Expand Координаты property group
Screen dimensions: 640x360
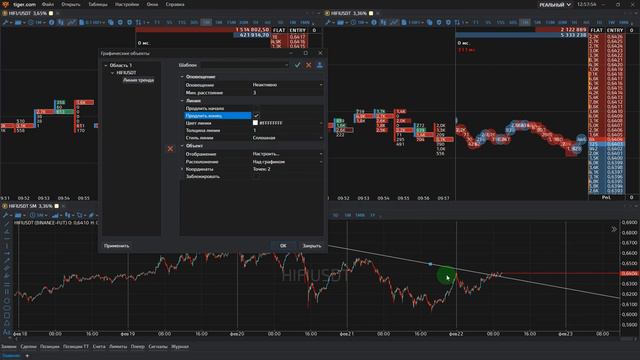(x=182, y=169)
